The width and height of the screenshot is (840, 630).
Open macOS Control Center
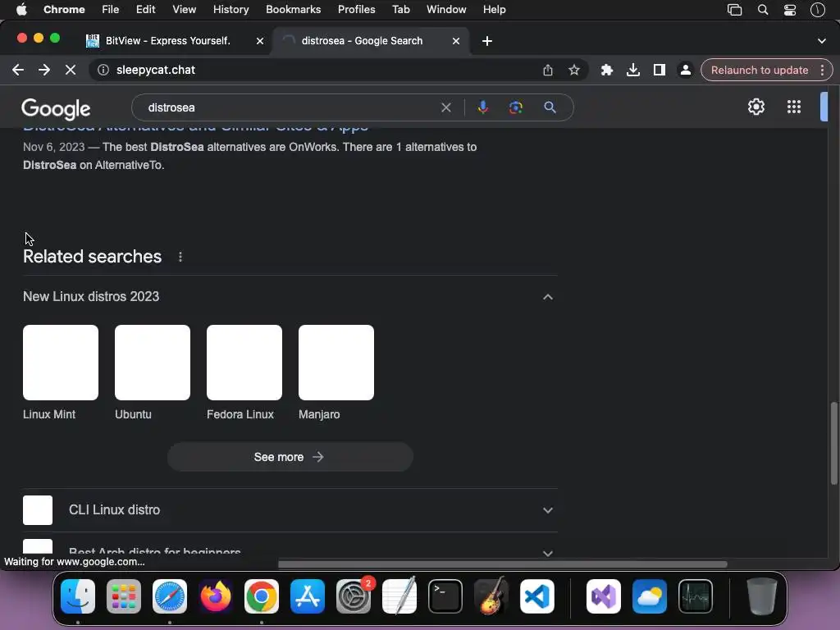point(790,10)
